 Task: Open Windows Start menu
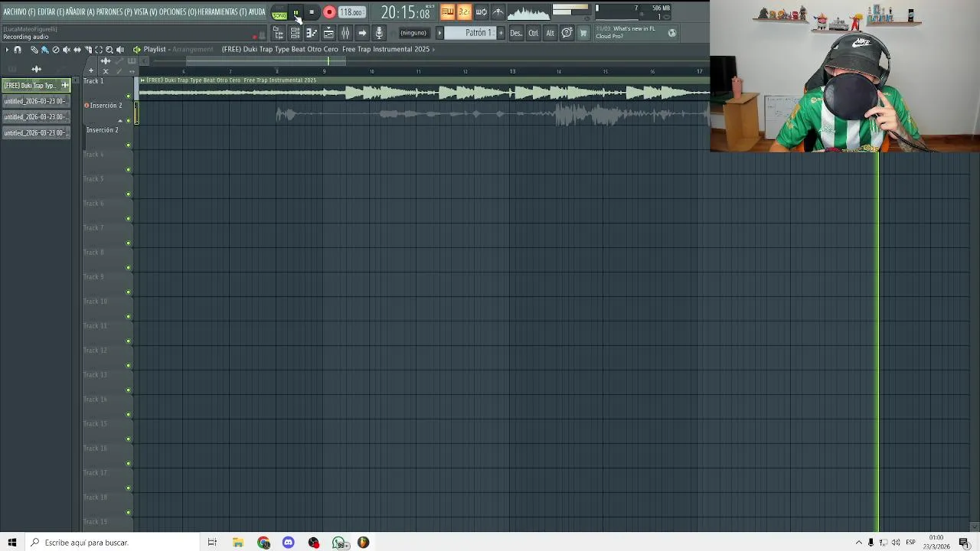[x=11, y=543]
